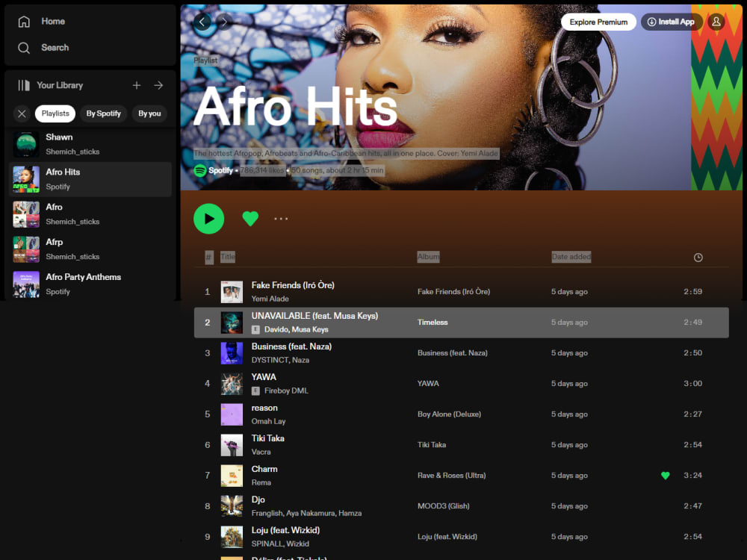Select Business (feat. Naza) track title
Viewport: 747px width, 560px height.
pyautogui.click(x=291, y=346)
